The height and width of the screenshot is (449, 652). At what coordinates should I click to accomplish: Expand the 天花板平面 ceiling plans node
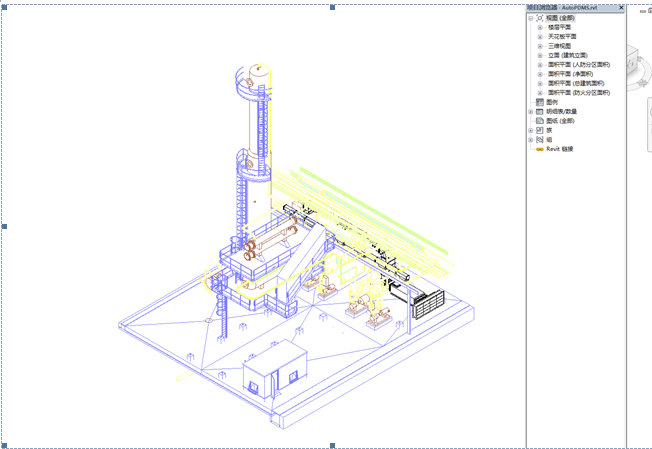540,37
